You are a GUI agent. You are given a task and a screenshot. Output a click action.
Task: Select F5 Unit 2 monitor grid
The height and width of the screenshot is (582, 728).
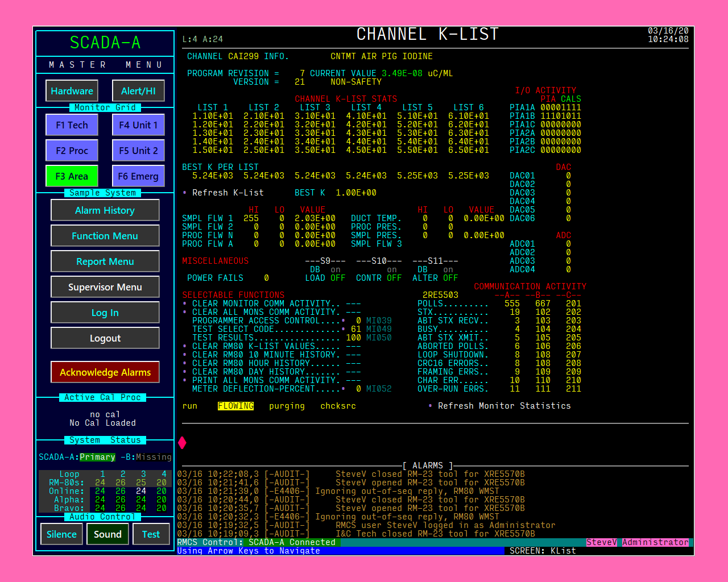coord(138,151)
